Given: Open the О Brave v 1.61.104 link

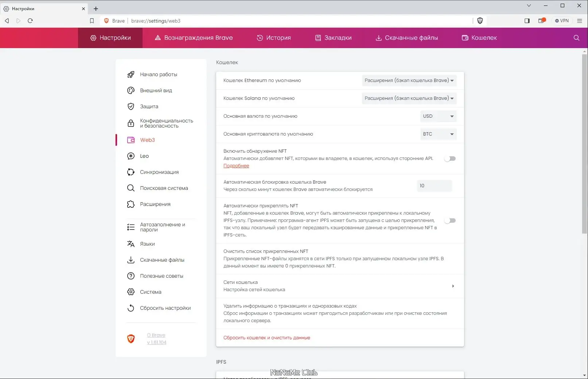Looking at the screenshot, I should [156, 339].
